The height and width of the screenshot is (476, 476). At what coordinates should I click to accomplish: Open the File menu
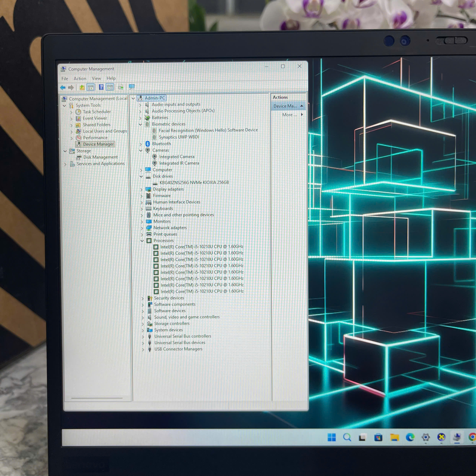coord(65,79)
